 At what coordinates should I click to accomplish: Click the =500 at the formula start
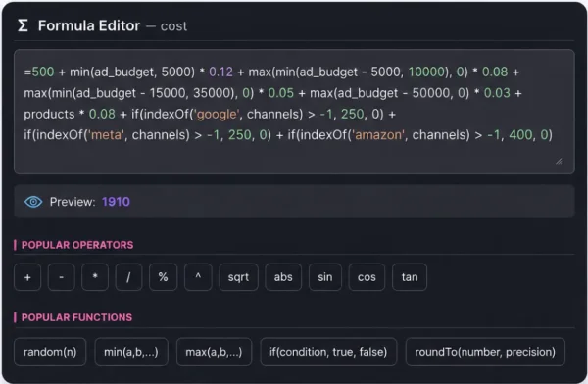(39, 72)
